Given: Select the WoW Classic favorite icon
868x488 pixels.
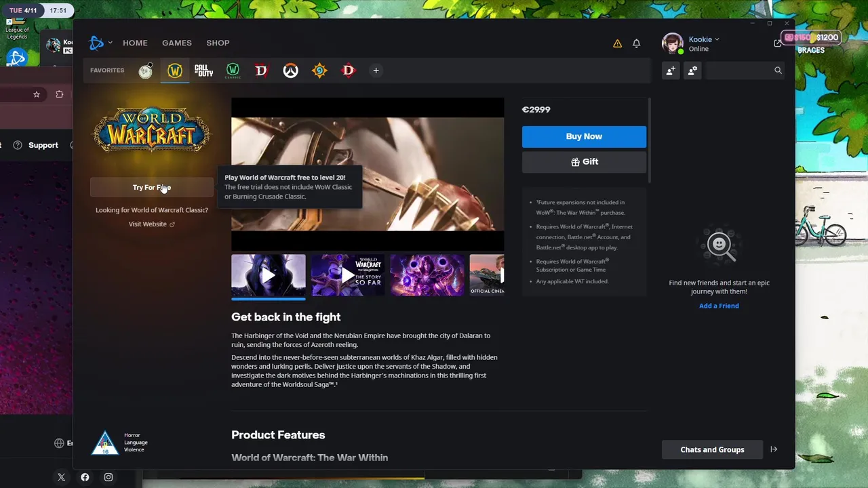Looking at the screenshot, I should click(233, 70).
